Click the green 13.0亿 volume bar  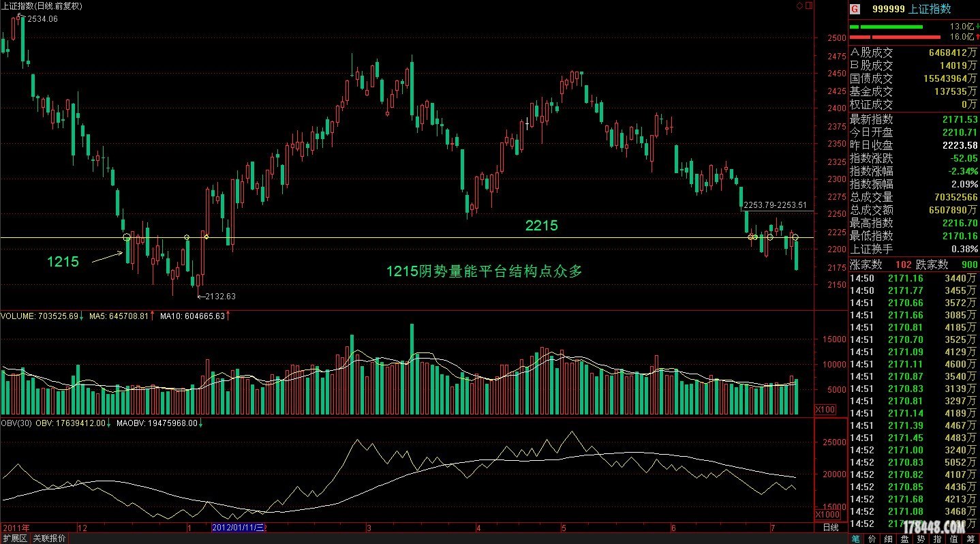tap(886, 27)
